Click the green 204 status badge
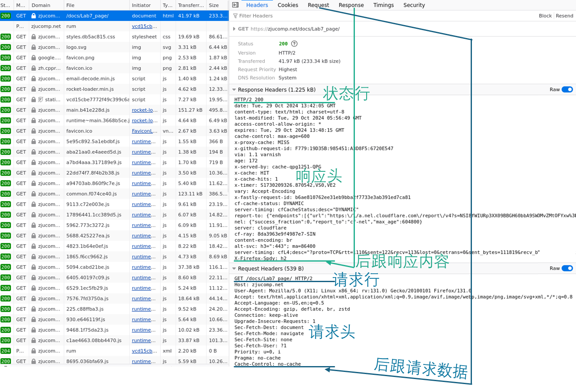This screenshot has width=576, height=392. (x=5, y=351)
